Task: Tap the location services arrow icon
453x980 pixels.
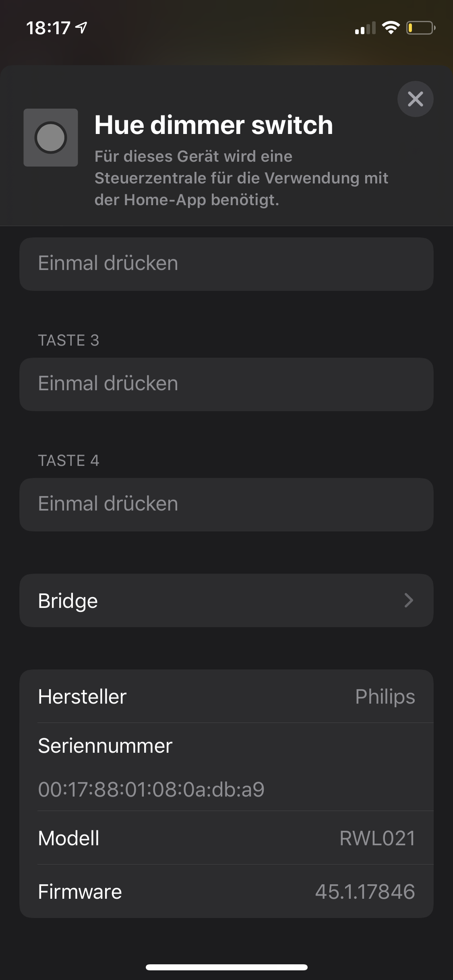Action: point(82,28)
